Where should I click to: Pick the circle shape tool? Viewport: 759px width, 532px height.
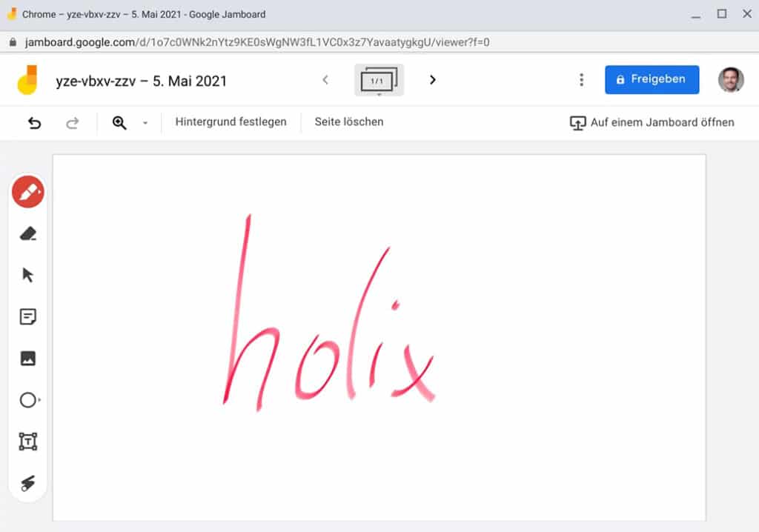27,399
